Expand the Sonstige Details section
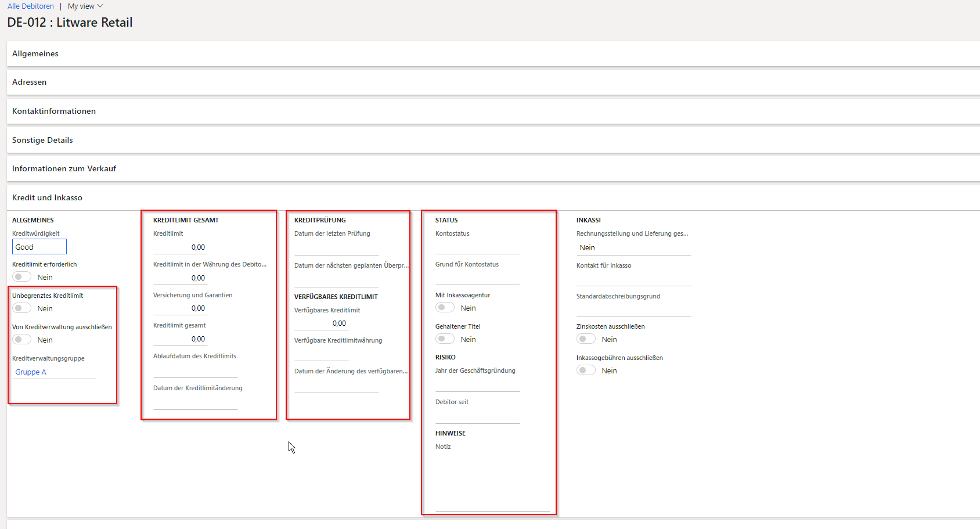980x529 pixels. point(42,140)
